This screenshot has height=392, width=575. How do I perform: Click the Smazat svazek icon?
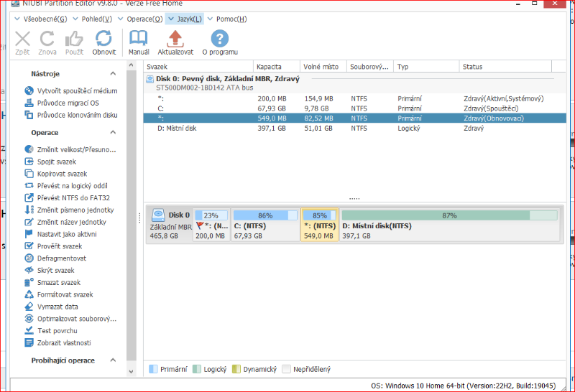(x=29, y=282)
